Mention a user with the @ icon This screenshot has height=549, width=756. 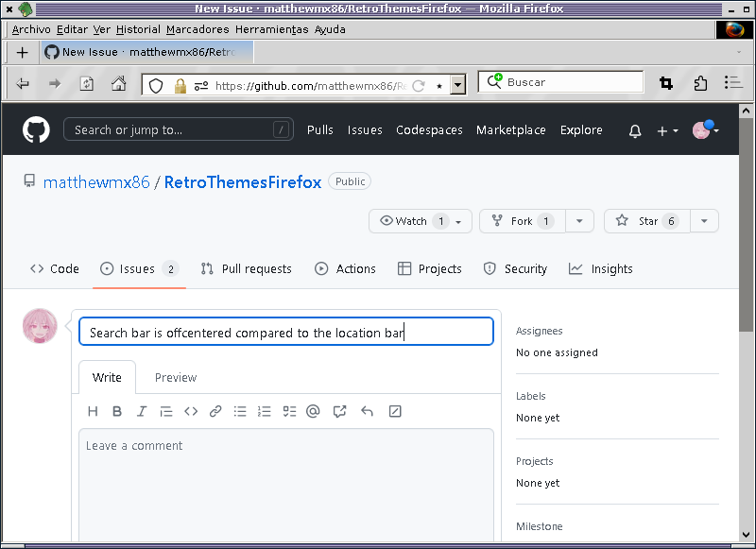coord(313,411)
